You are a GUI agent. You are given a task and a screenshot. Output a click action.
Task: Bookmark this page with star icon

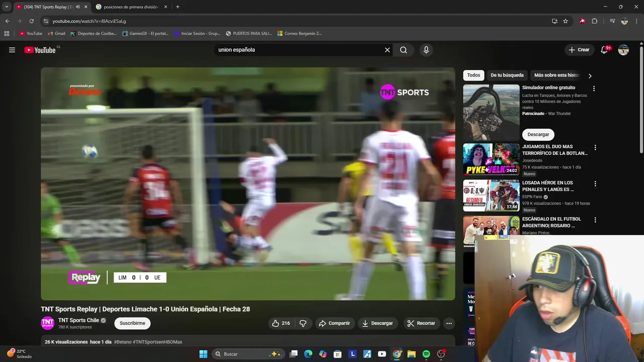pyautogui.click(x=566, y=21)
